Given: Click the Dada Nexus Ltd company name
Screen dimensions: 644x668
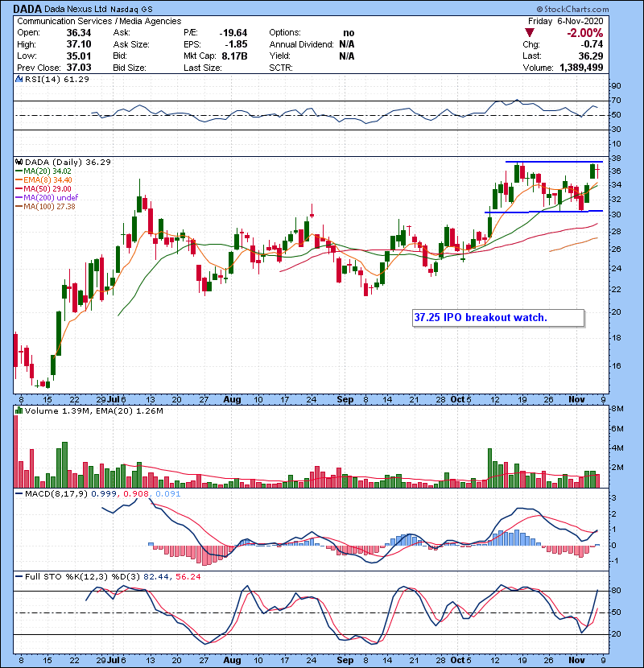Looking at the screenshot, I should click(76, 9).
